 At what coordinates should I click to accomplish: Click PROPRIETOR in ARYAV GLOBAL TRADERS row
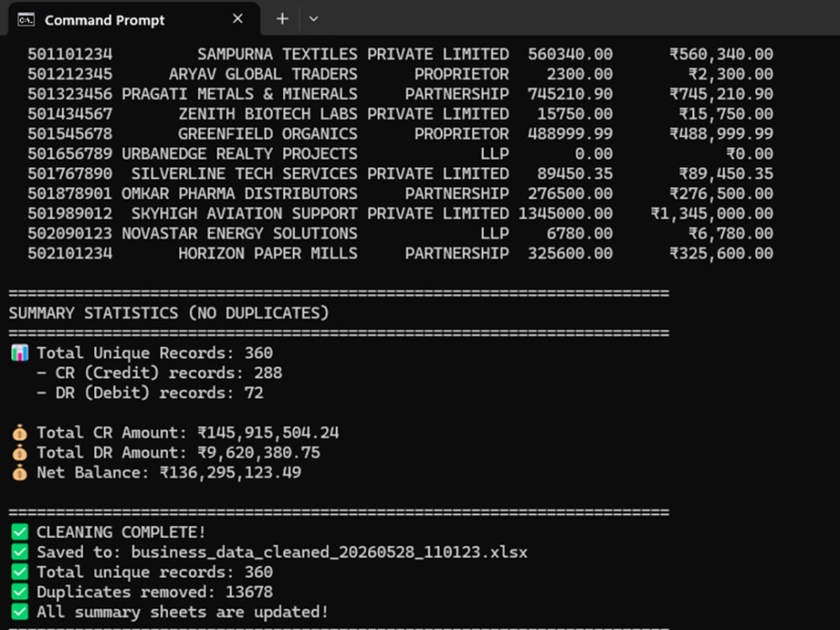click(x=461, y=74)
